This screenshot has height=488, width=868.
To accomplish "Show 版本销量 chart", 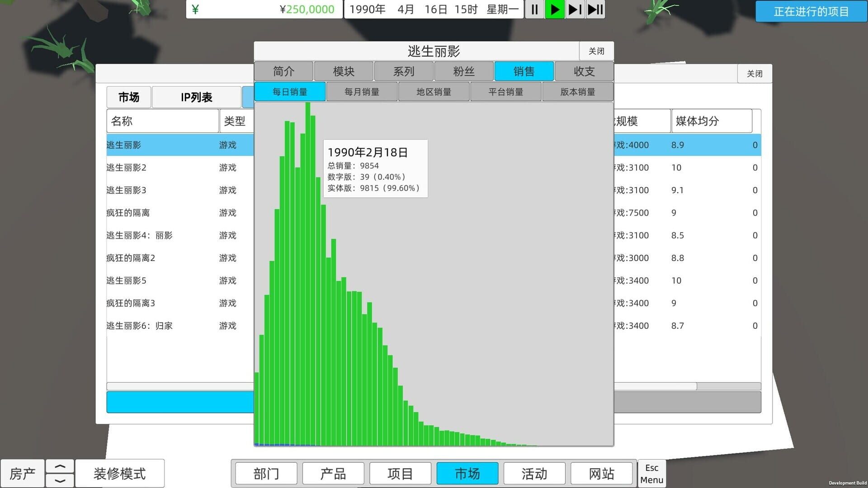I will (578, 92).
